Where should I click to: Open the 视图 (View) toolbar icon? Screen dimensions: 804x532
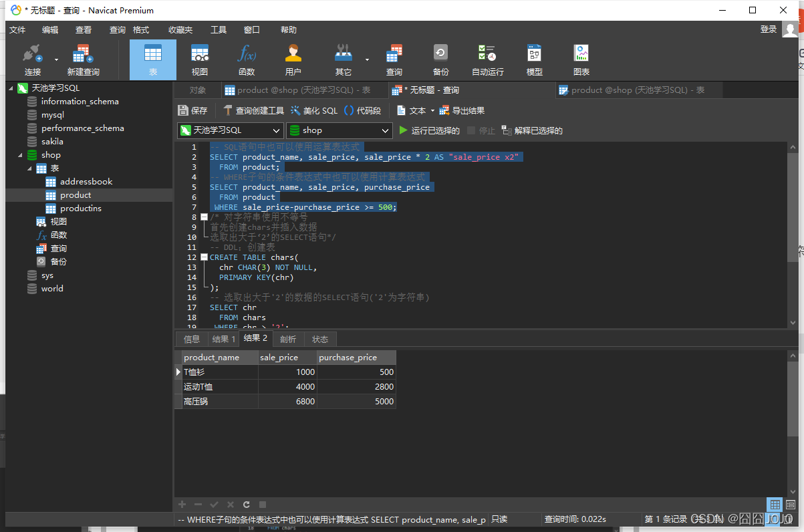(200, 60)
